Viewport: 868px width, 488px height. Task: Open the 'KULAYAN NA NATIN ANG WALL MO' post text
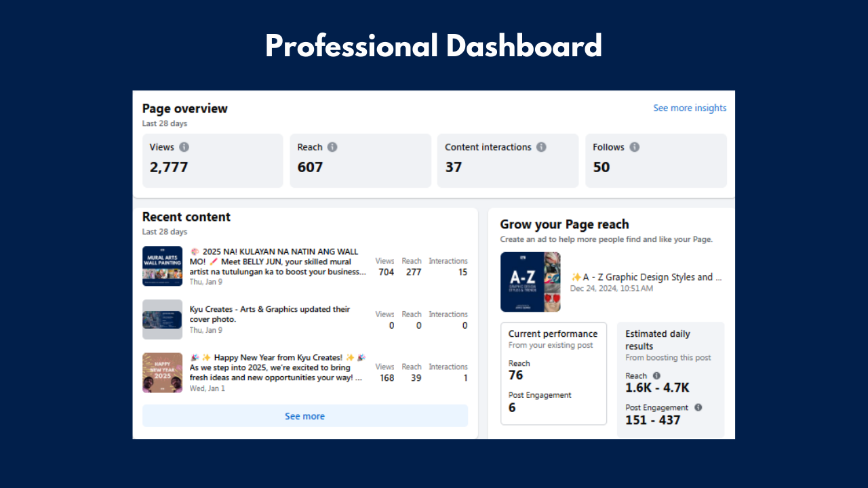click(x=277, y=262)
